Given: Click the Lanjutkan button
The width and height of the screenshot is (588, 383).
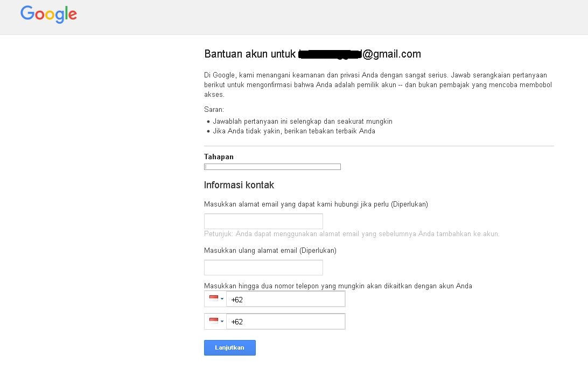Looking at the screenshot, I should point(230,348).
